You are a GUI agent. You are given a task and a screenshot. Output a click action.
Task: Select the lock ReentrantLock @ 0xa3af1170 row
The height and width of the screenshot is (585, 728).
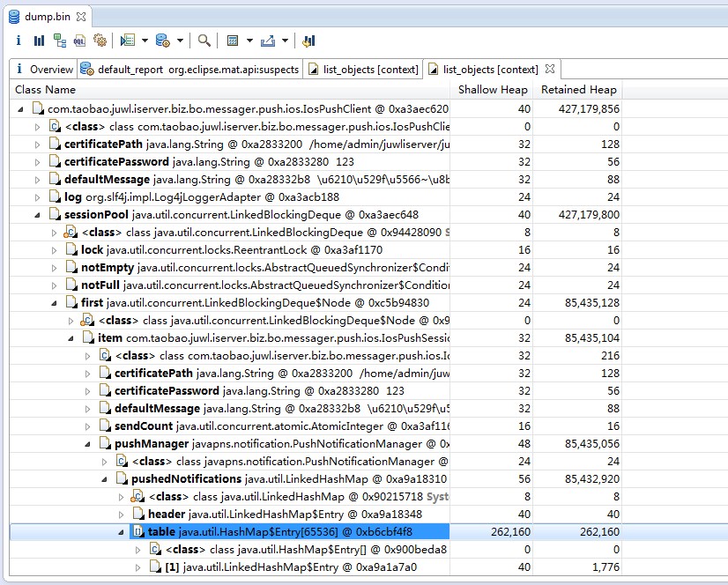point(316,250)
